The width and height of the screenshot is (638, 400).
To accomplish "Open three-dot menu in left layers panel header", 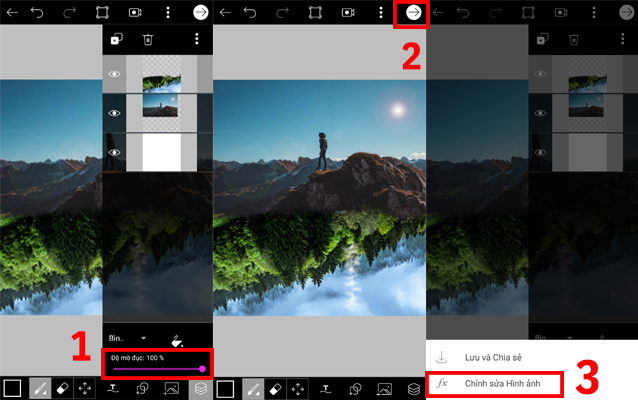I will (197, 40).
